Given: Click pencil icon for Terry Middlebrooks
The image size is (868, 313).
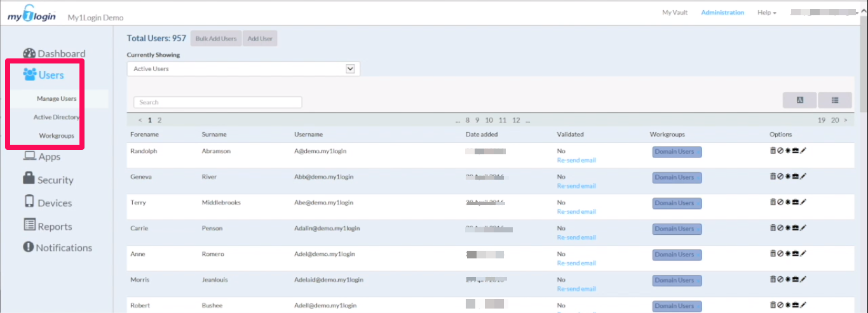Looking at the screenshot, I should point(803,202).
